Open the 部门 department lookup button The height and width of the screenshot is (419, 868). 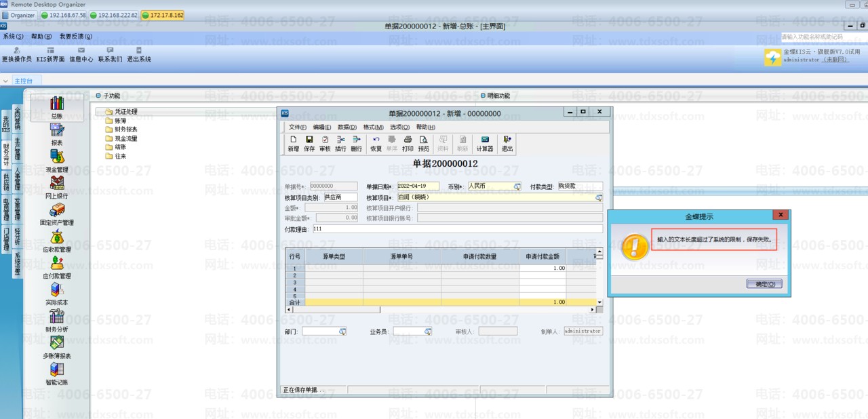(x=342, y=332)
